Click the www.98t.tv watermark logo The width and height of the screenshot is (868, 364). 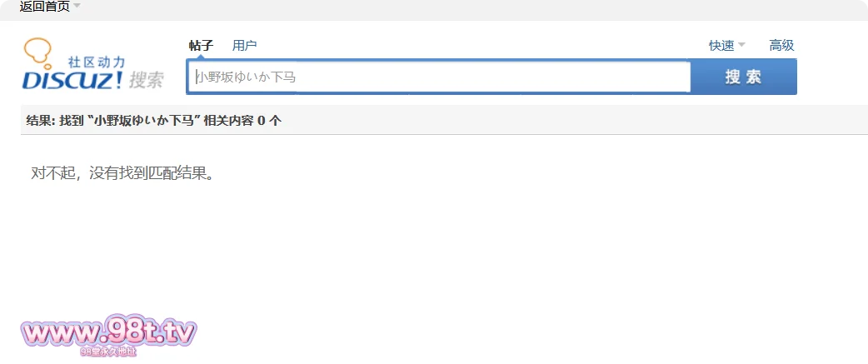[x=109, y=333]
